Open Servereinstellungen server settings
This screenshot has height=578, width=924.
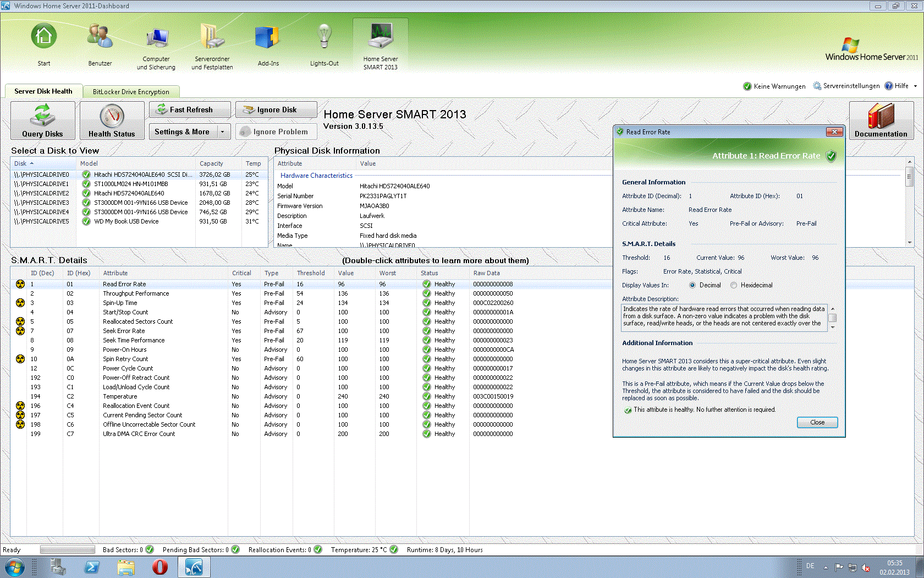pos(846,86)
